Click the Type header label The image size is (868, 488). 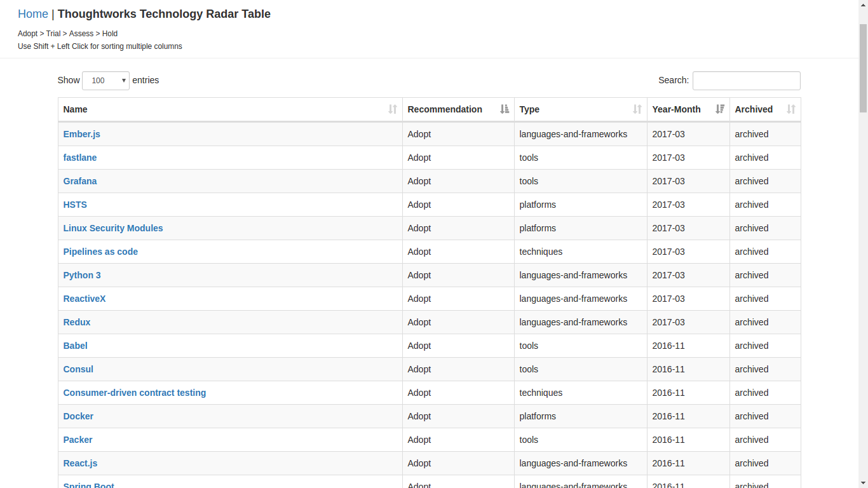(x=529, y=109)
